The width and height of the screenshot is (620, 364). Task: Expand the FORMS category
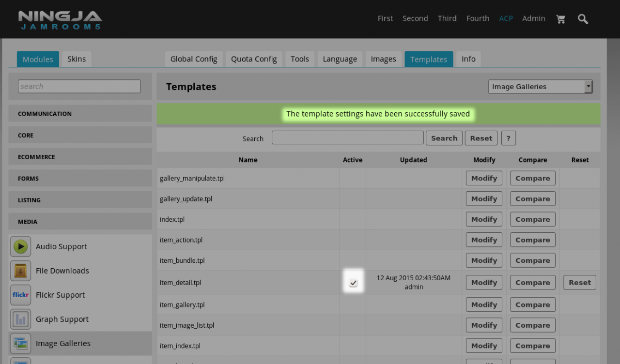(x=80, y=178)
